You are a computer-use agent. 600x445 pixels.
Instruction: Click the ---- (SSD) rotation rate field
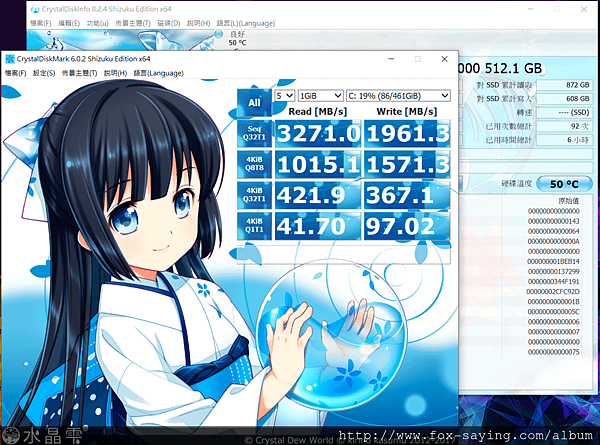(x=565, y=112)
